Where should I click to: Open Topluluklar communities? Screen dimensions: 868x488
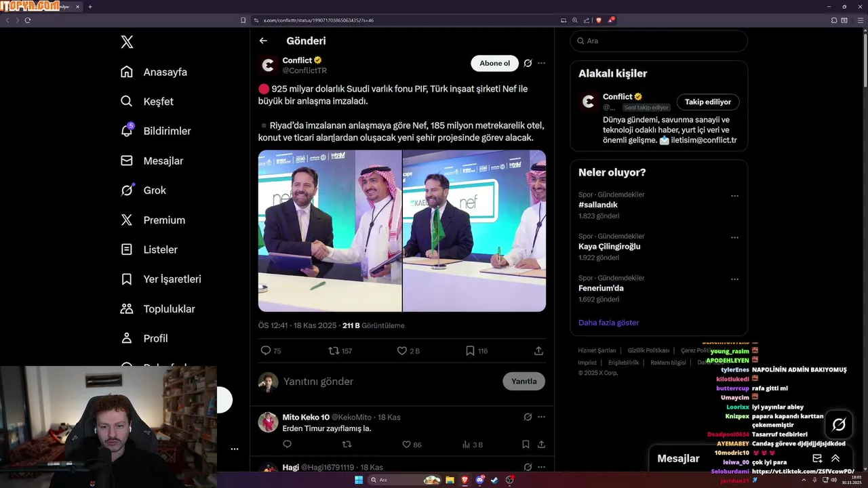coord(157,309)
